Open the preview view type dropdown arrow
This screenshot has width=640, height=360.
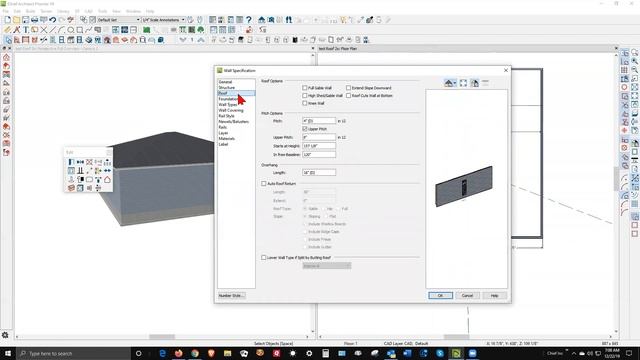pos(455,83)
